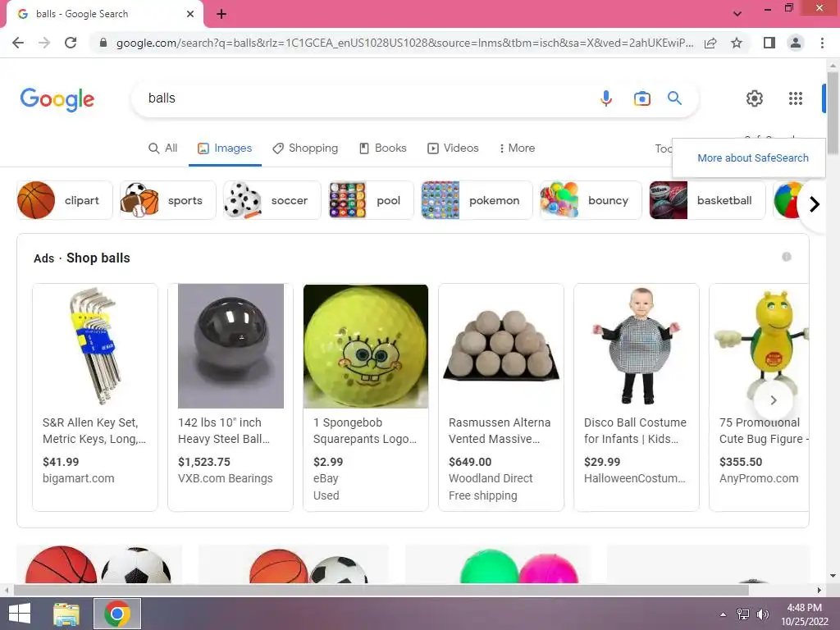Screen dimensions: 840x630
Task: Filter images by pokemon chip
Action: point(477,200)
